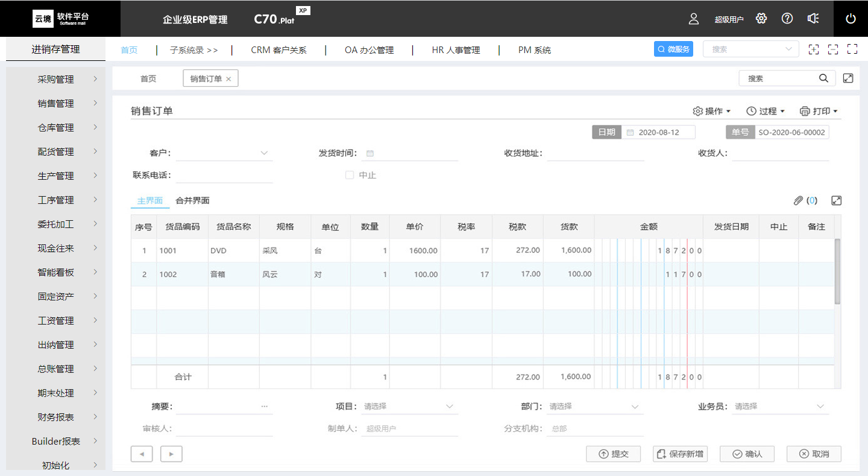The image size is (868, 476).
Task: Click the 保存新增 button
Action: coord(680,454)
